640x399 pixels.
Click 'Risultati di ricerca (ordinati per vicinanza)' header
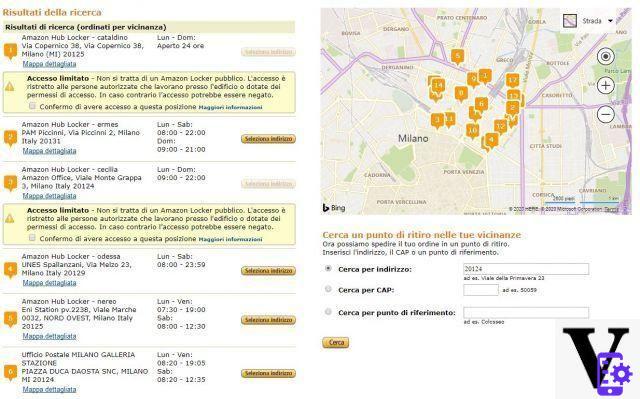[85, 27]
